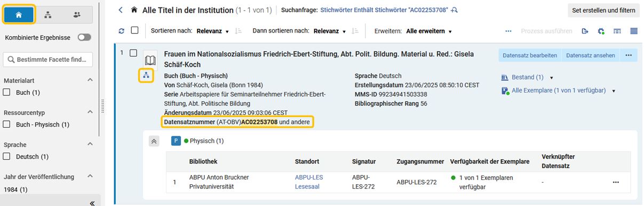Click the Bestimmte Facette finden search field
This screenshot has height=206, width=644.
point(48,60)
